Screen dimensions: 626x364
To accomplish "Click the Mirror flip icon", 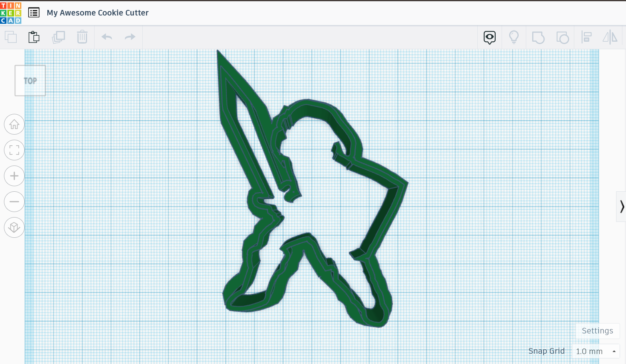I will (x=610, y=37).
